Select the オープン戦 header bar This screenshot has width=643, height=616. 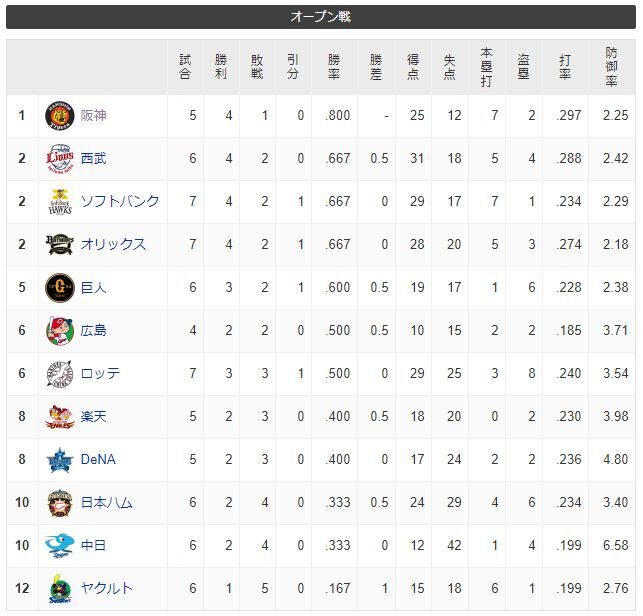pos(321,17)
